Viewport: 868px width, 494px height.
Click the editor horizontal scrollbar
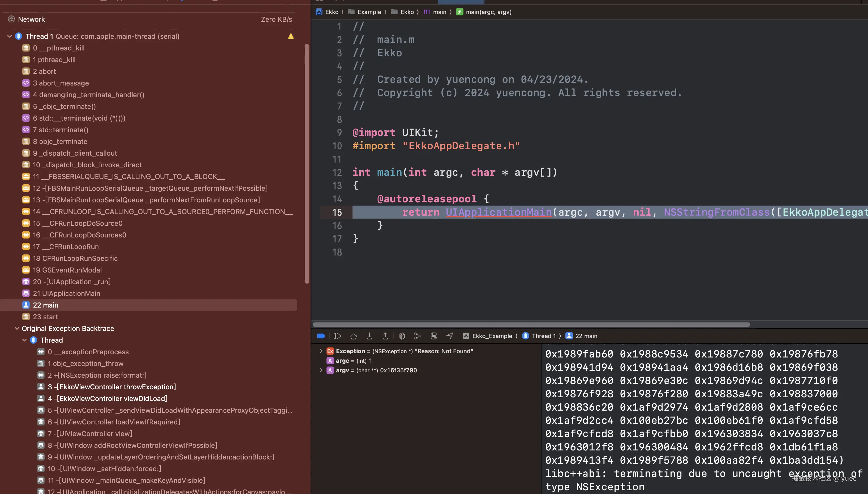point(531,324)
